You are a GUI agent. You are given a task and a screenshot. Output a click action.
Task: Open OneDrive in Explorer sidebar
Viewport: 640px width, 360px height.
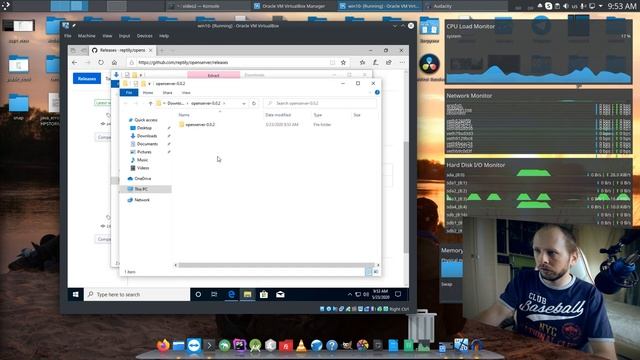coord(140,179)
